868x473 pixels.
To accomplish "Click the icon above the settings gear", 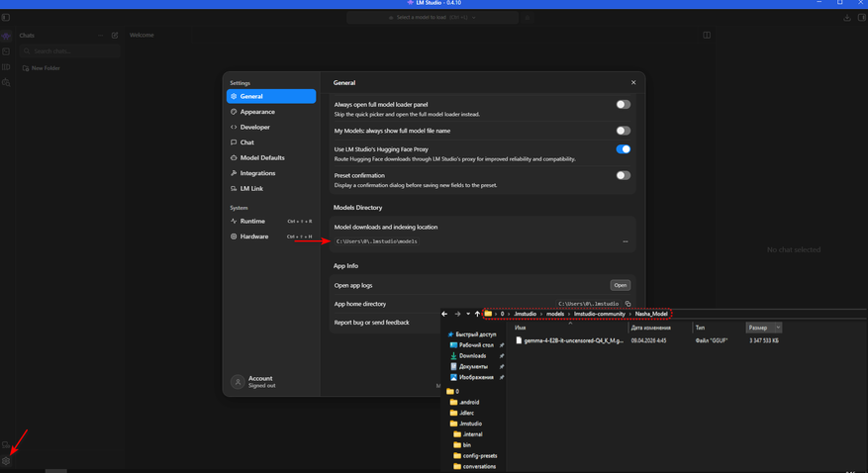I will (6, 444).
